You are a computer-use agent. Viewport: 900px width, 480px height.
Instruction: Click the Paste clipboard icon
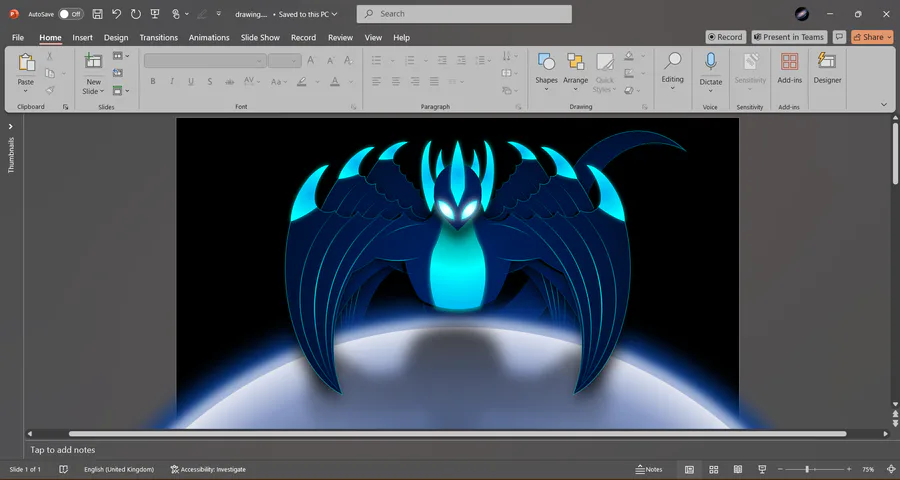coord(26,63)
